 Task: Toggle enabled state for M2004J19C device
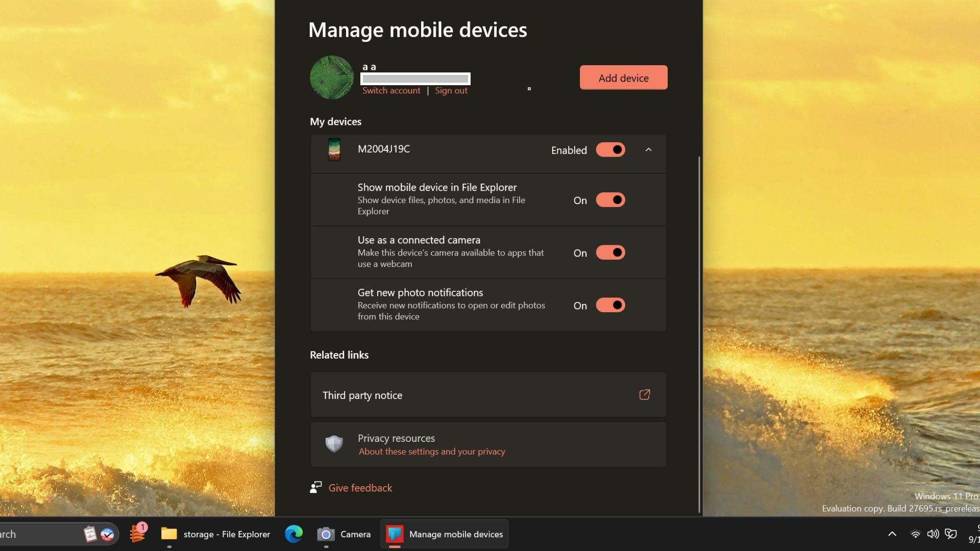point(610,149)
